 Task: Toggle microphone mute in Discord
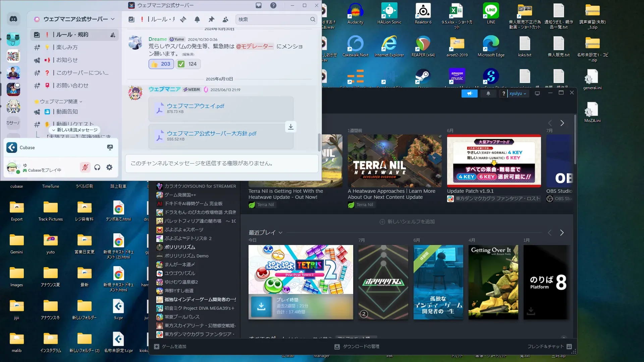85,167
